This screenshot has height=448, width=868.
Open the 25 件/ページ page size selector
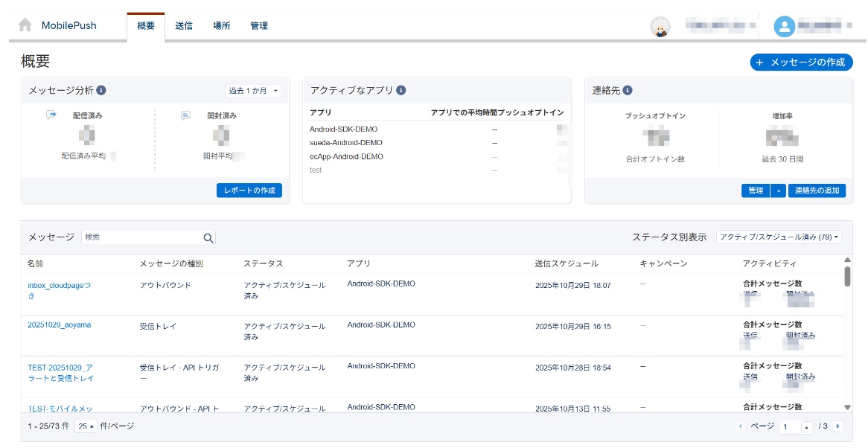86,426
